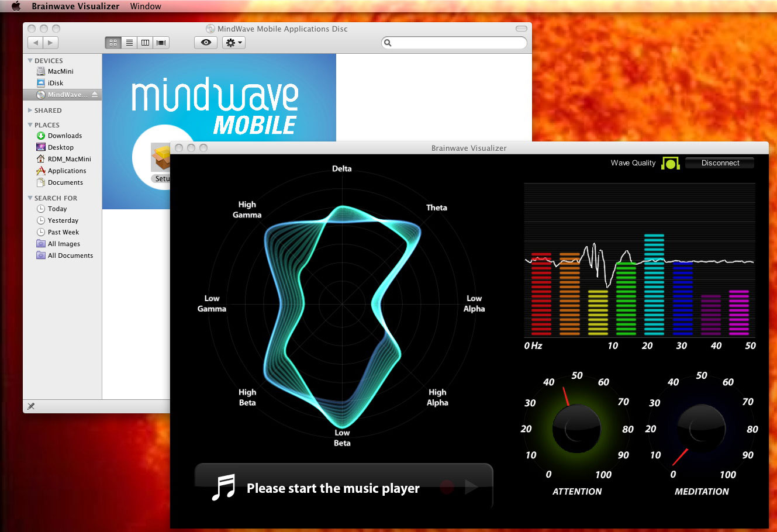Click the Attention dial knob

coord(576,429)
